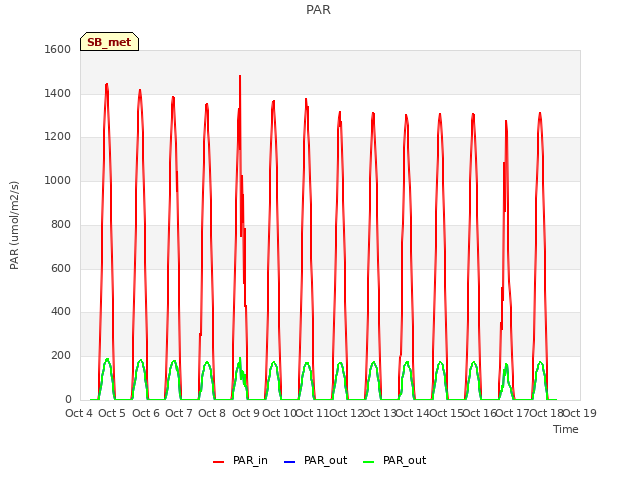This screenshot has width=640, height=480.
Task: Click the Oct 6 x-axis tick label
Action: pyautogui.click(x=146, y=413)
